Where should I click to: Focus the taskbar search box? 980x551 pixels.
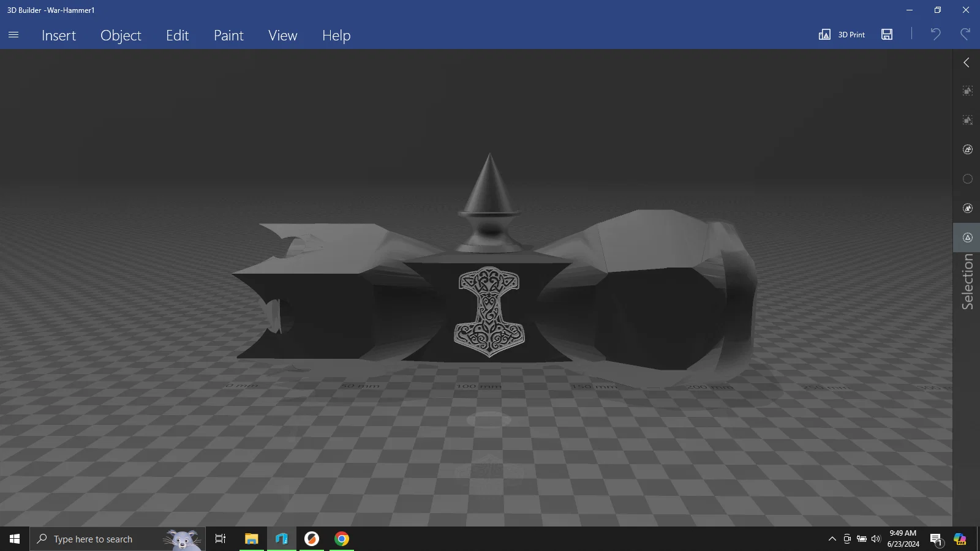(118, 539)
